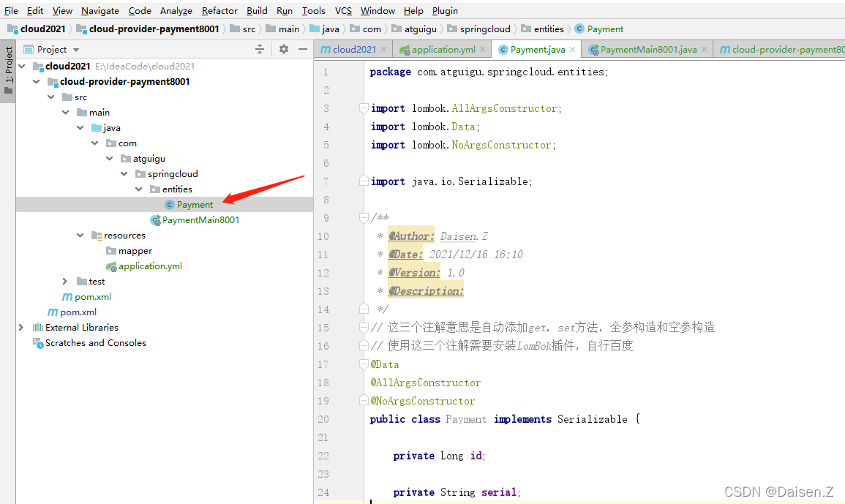
Task: Close the Payment.java editor tab
Action: [x=572, y=50]
